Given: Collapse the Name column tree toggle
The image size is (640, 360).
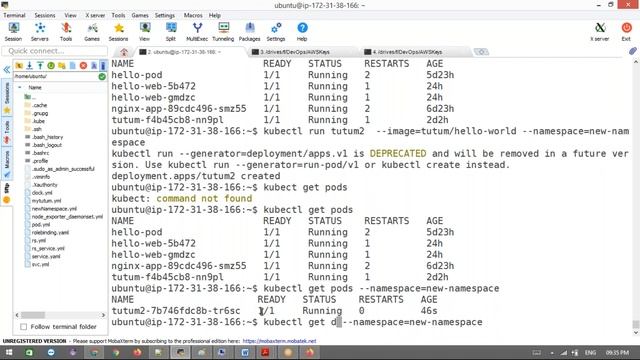Looking at the screenshot, I should [20, 87].
